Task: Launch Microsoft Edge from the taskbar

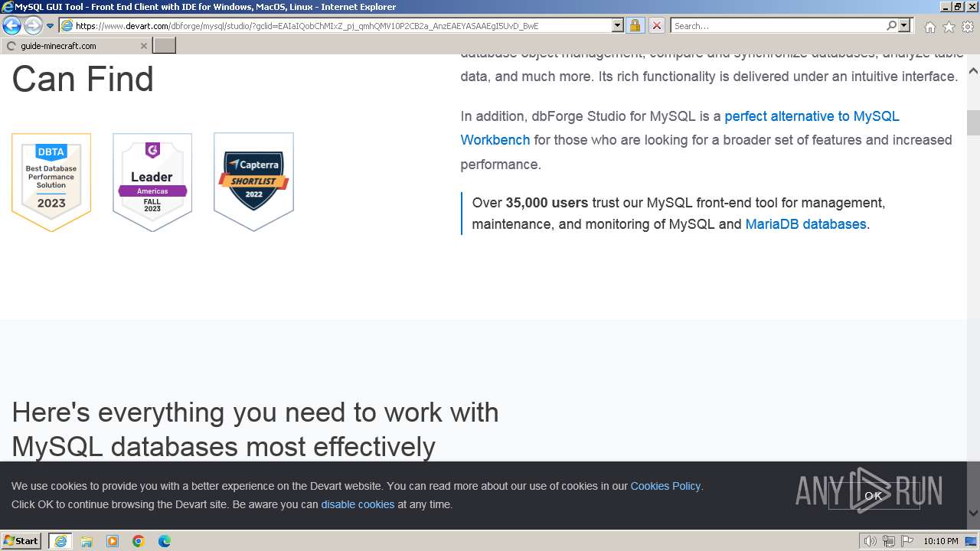Action: [x=165, y=541]
